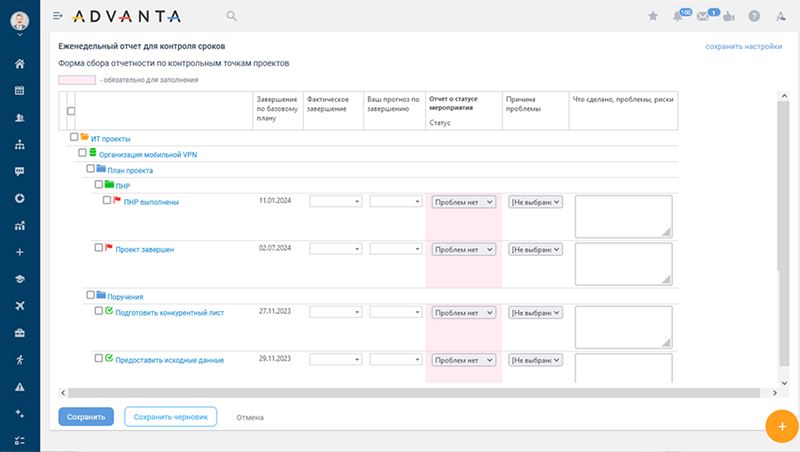Check the box next to ИТ проекты

point(74,137)
